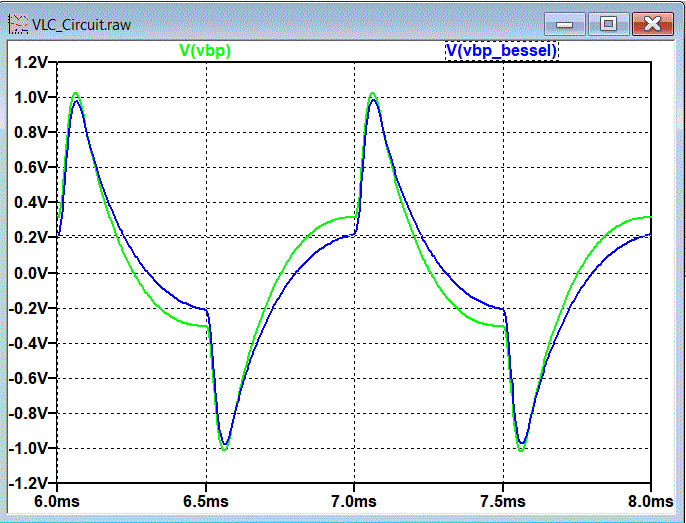This screenshot has height=523, width=686.
Task: Click the 7.5ms time axis label
Action: (x=502, y=501)
